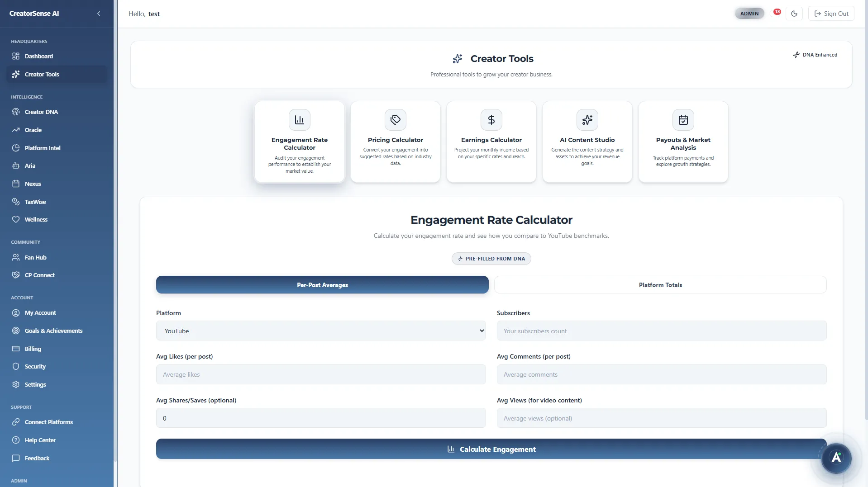868x487 pixels.
Task: Open the Payouts & Market Analysis tool
Action: coord(683,142)
